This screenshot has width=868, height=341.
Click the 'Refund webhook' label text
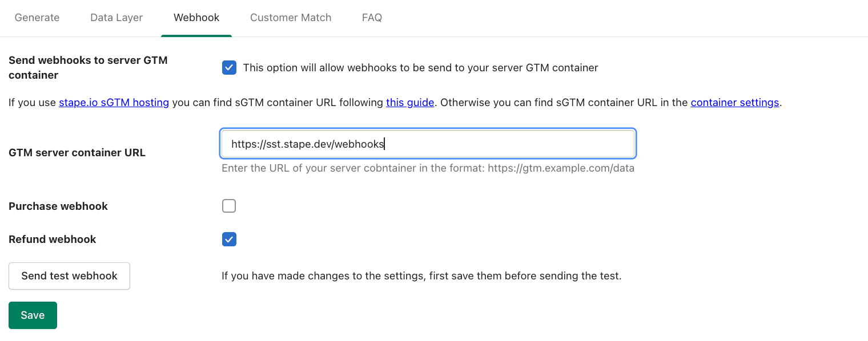52,239
